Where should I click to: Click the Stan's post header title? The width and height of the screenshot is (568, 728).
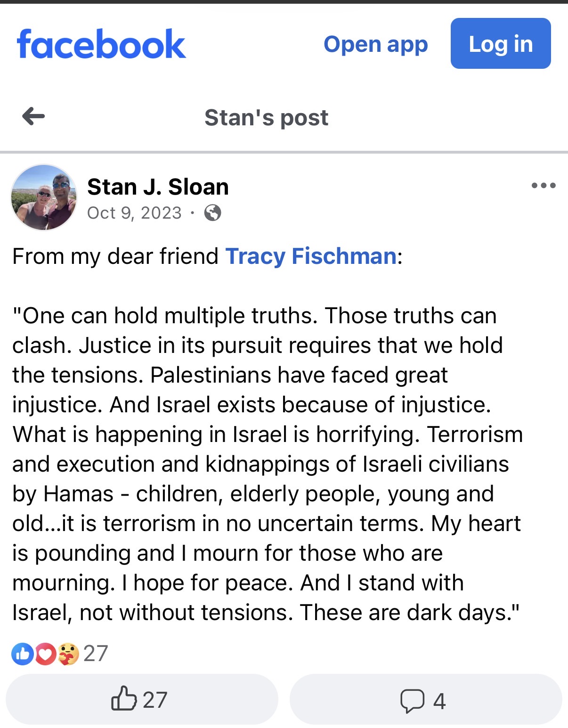[x=267, y=117]
